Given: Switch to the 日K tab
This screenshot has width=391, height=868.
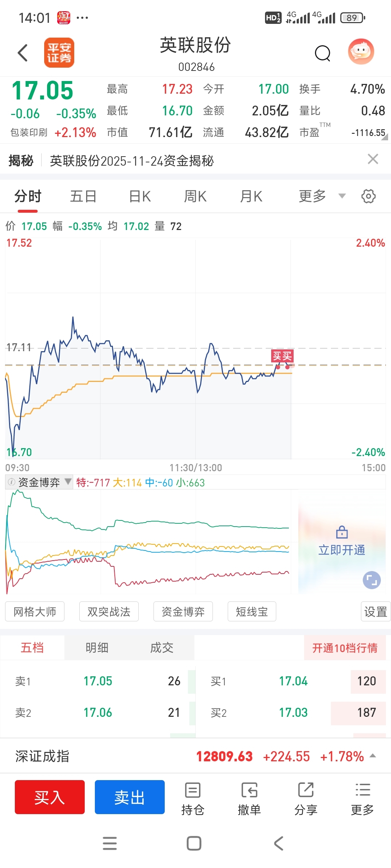Looking at the screenshot, I should (x=140, y=196).
